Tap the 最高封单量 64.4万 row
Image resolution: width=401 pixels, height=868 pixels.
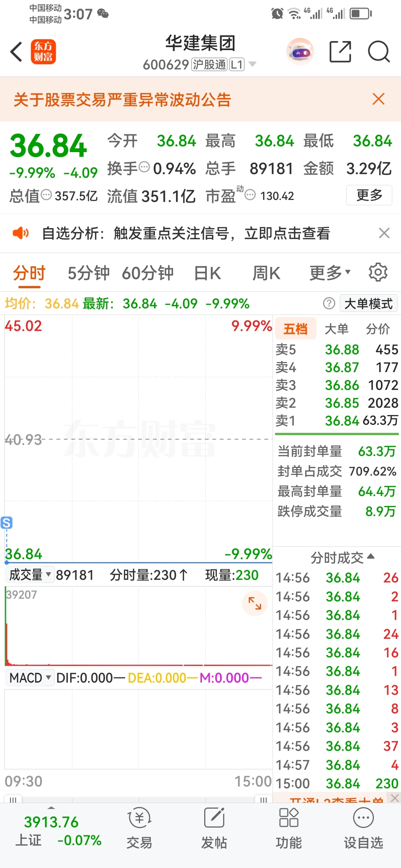(337, 491)
